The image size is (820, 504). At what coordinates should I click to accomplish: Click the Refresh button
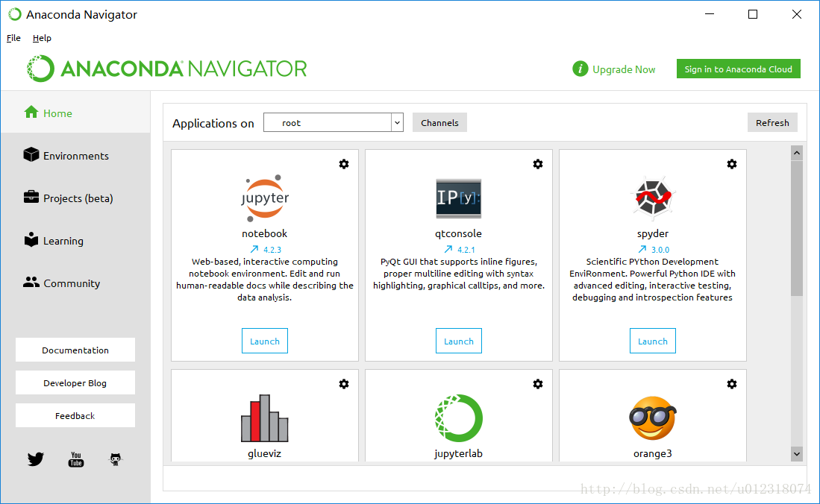pos(772,122)
